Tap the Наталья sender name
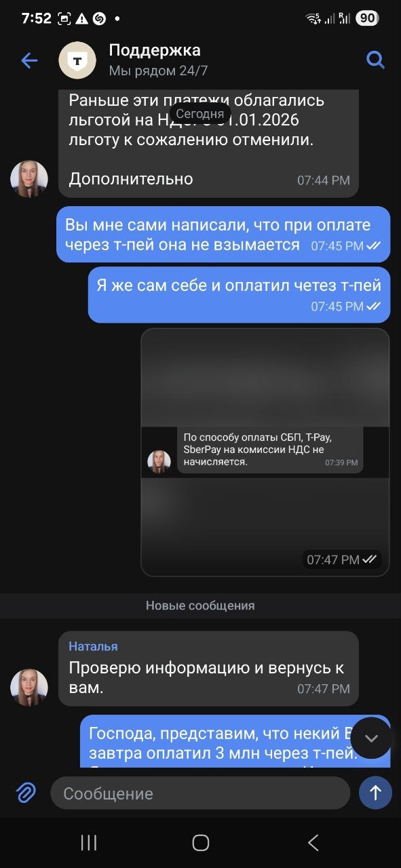 pyautogui.click(x=93, y=646)
